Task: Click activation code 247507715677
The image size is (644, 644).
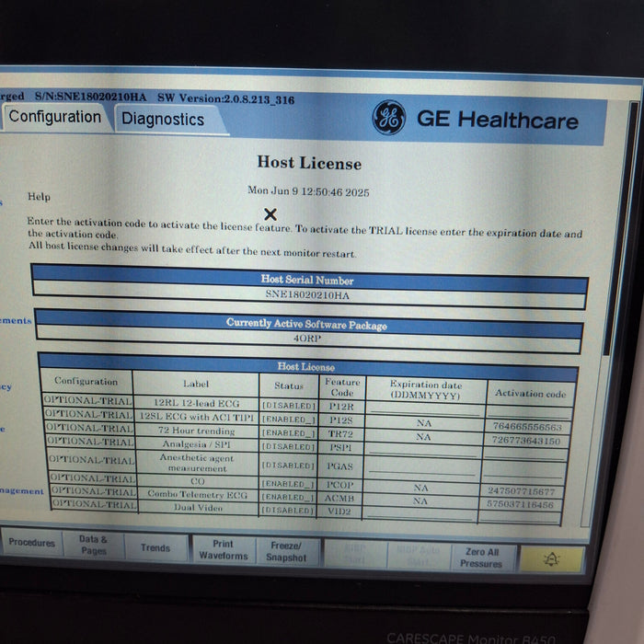Action: point(522,491)
